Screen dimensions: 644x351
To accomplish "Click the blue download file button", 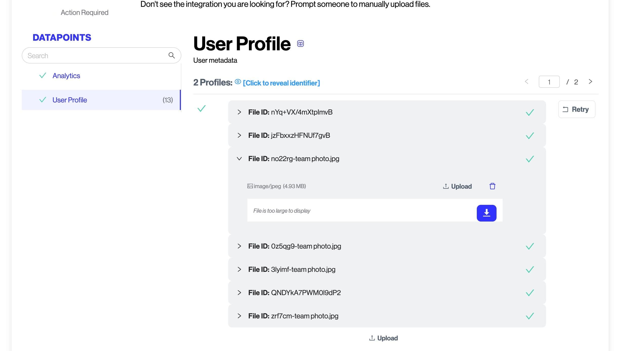I will [x=486, y=213].
